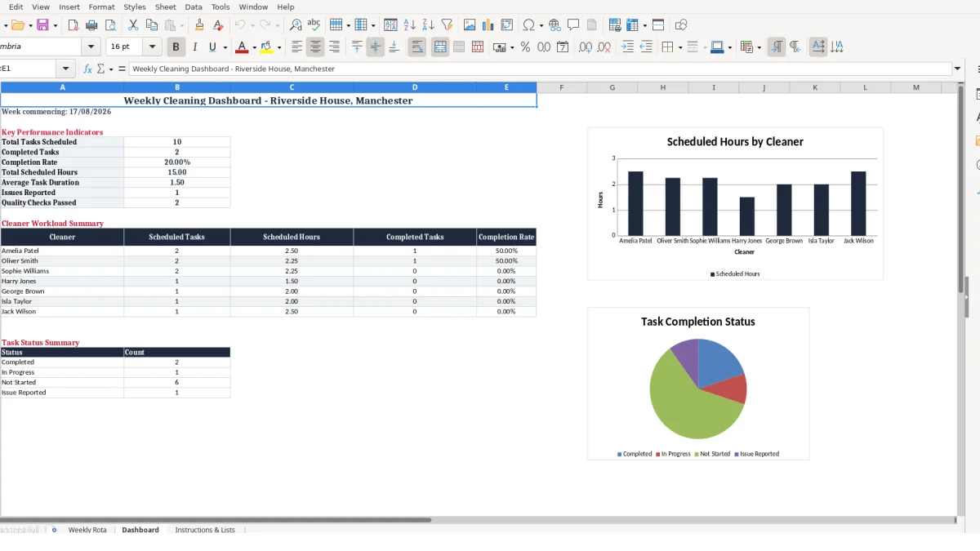Apply the yellow highlighting color
The image size is (980, 551).
267,47
